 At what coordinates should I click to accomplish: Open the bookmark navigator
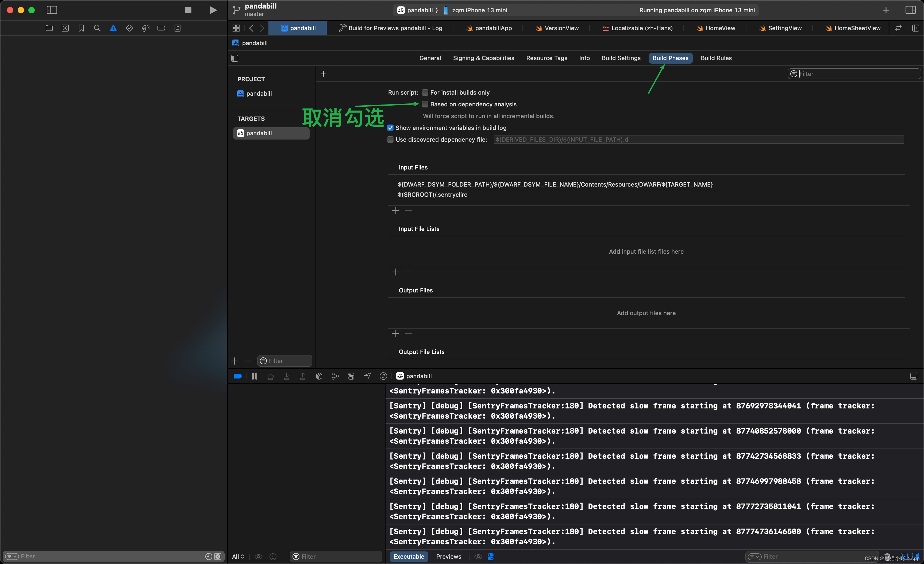click(x=81, y=28)
